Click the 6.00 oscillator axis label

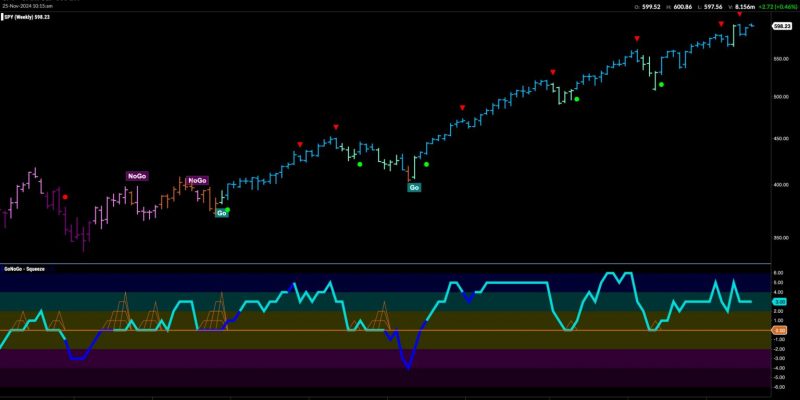(780, 273)
